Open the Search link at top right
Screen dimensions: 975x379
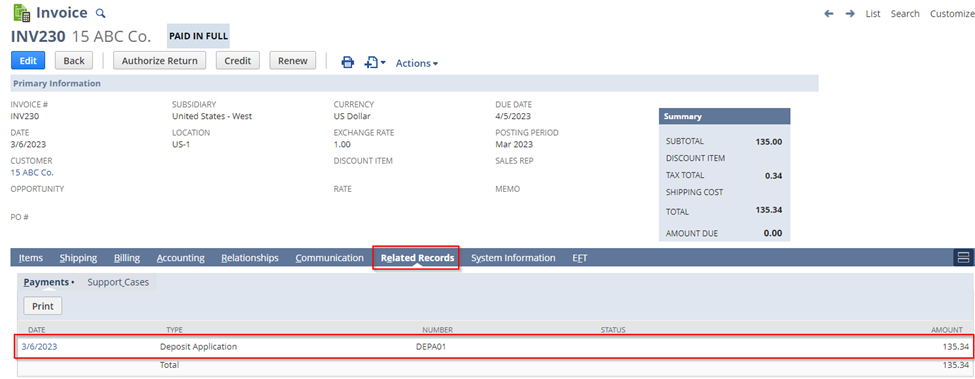pos(905,14)
